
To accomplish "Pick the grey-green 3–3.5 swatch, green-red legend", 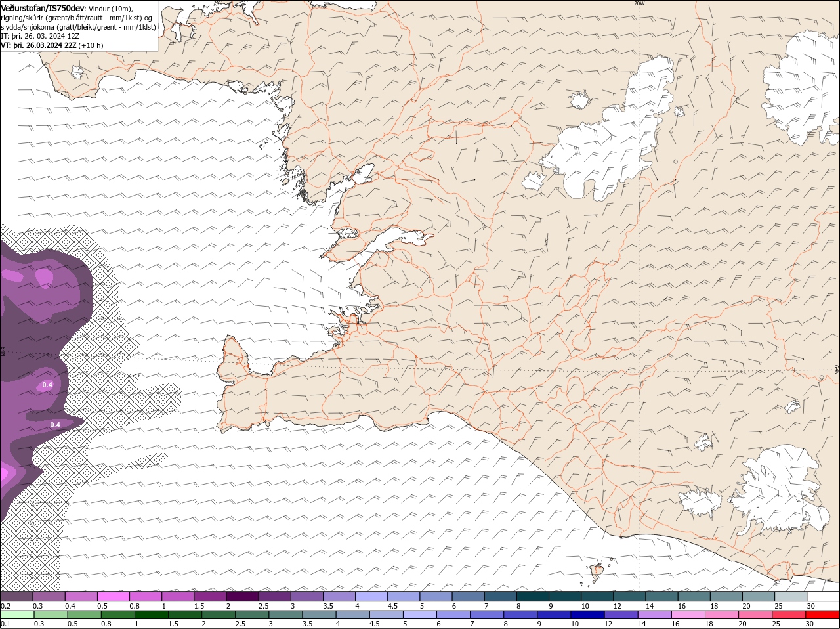I will 285,615.
